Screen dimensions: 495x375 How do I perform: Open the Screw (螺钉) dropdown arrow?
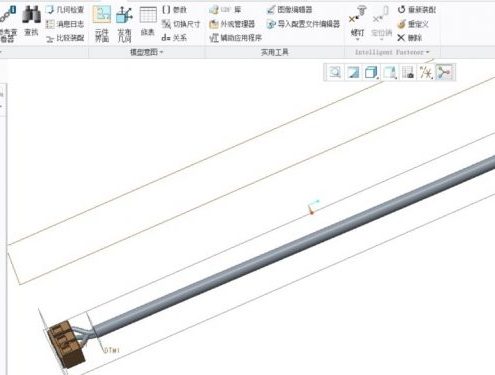click(357, 39)
